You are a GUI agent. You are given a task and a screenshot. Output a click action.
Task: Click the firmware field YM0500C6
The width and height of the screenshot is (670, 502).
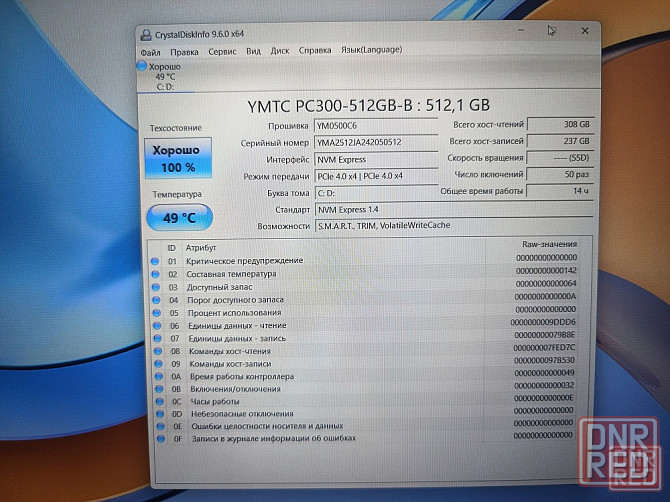coord(376,126)
